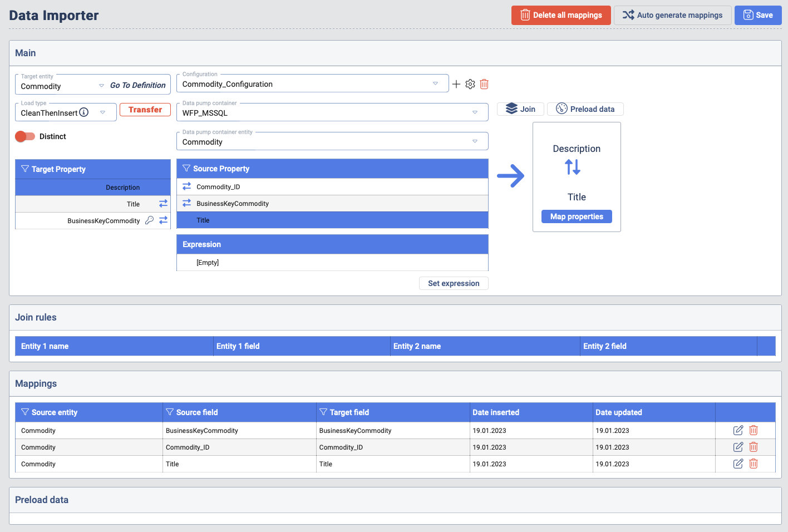Click Map properties button
Screen dimensions: 788x532
point(577,216)
